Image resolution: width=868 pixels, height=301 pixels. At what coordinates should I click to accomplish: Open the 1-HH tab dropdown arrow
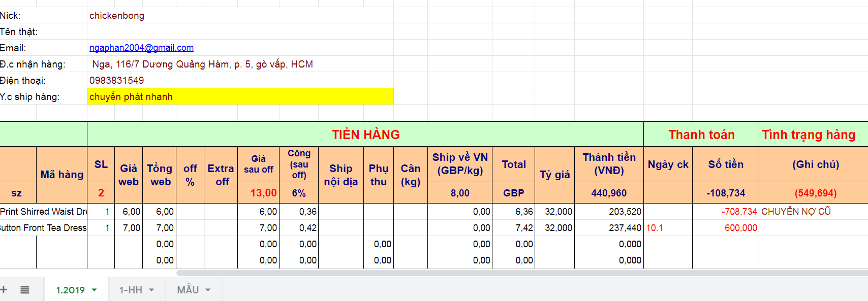(151, 290)
